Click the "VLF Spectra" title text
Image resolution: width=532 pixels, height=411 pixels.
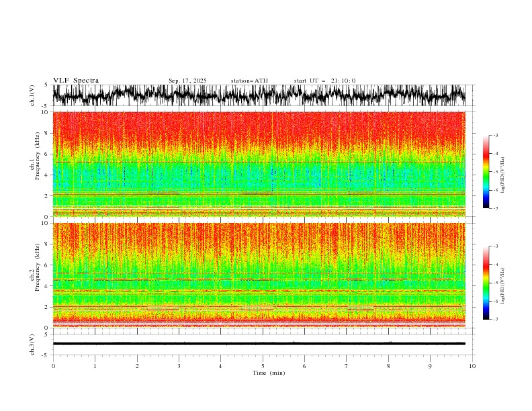click(76, 81)
